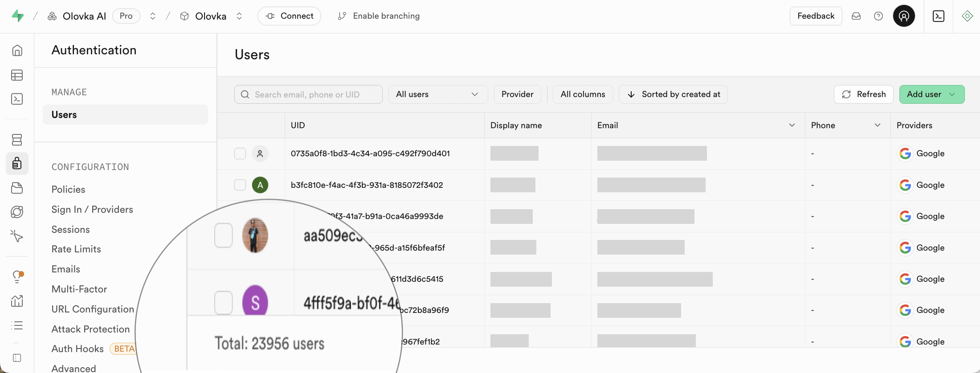Select checkbox for user b3fc810e
Image resolution: width=980 pixels, height=373 pixels.
(240, 185)
